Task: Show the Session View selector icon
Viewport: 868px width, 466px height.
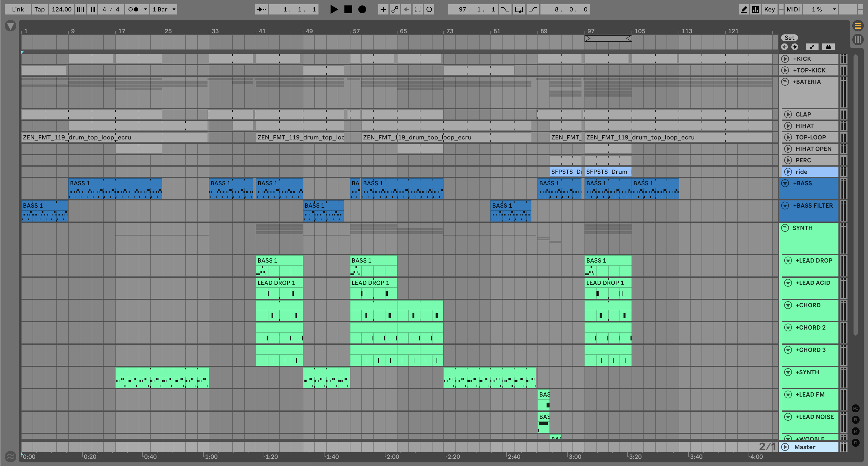Action: 858,40
